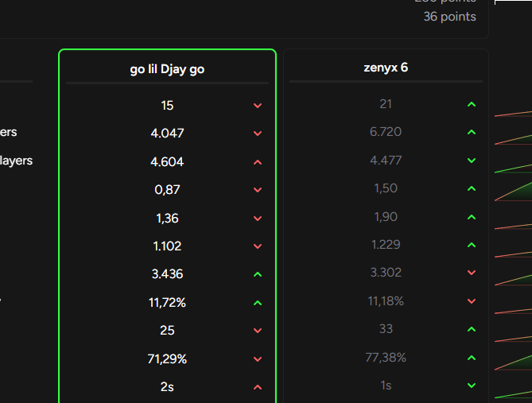Click the value 11,72%
The width and height of the screenshot is (532, 403).
[x=167, y=302]
